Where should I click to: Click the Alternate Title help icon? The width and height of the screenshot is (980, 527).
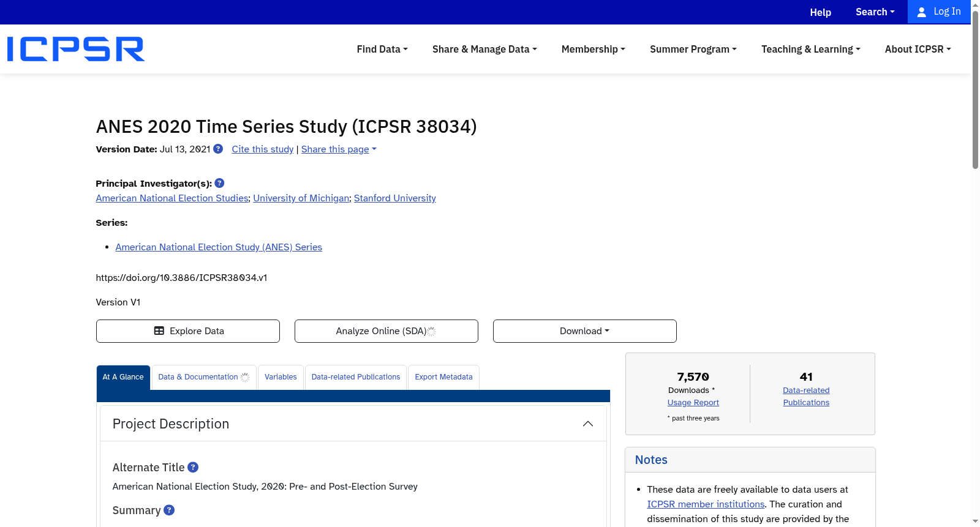[193, 467]
